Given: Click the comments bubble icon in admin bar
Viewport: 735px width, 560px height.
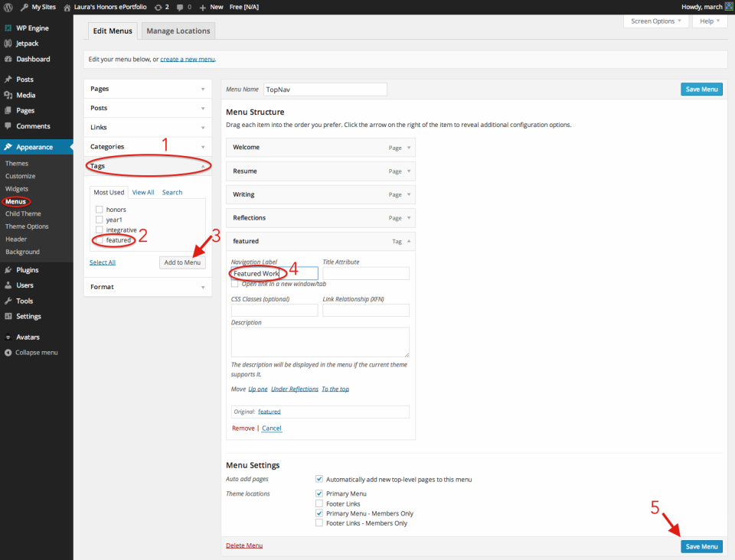Looking at the screenshot, I should [178, 7].
